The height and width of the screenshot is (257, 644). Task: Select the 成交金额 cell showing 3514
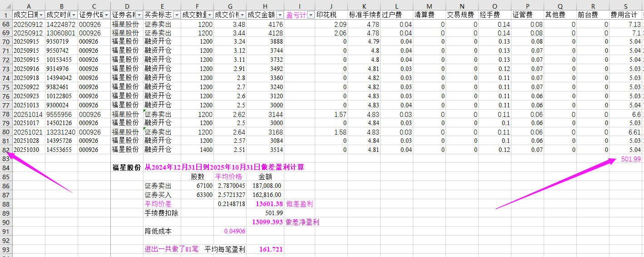(265, 150)
